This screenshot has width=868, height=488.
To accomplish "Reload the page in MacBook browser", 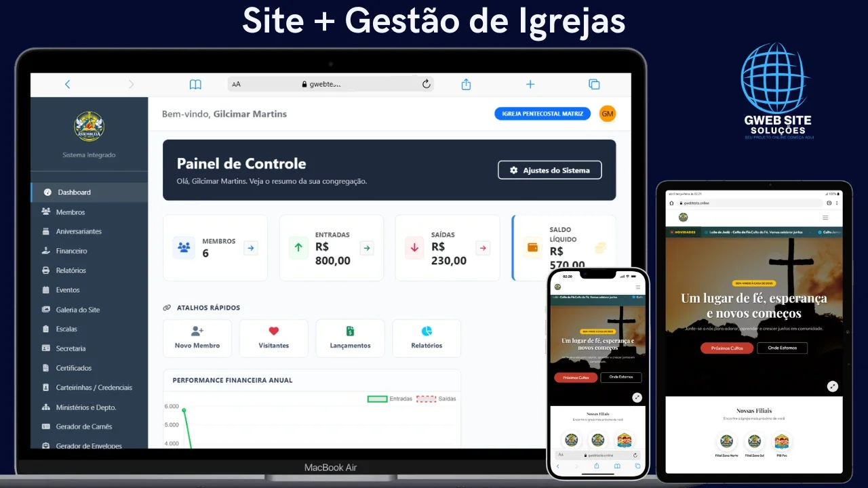I will (x=426, y=84).
